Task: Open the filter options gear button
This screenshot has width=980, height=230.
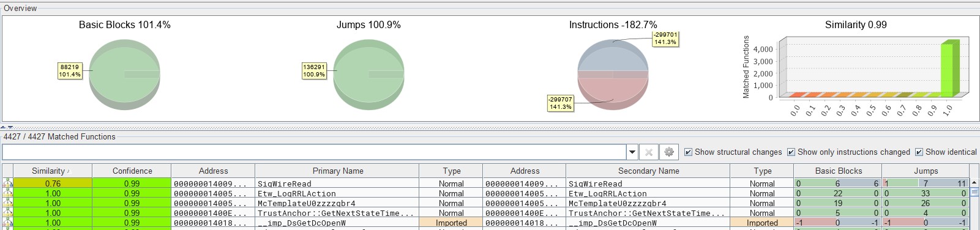Action: pos(669,152)
